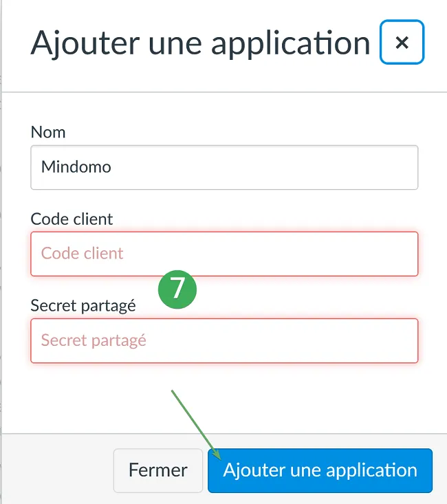Click the green step 7 badge
This screenshot has width=447, height=504.
tap(177, 289)
